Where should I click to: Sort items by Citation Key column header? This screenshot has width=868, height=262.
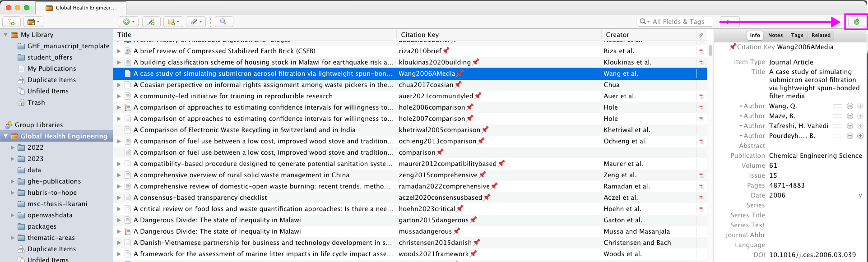(420, 35)
